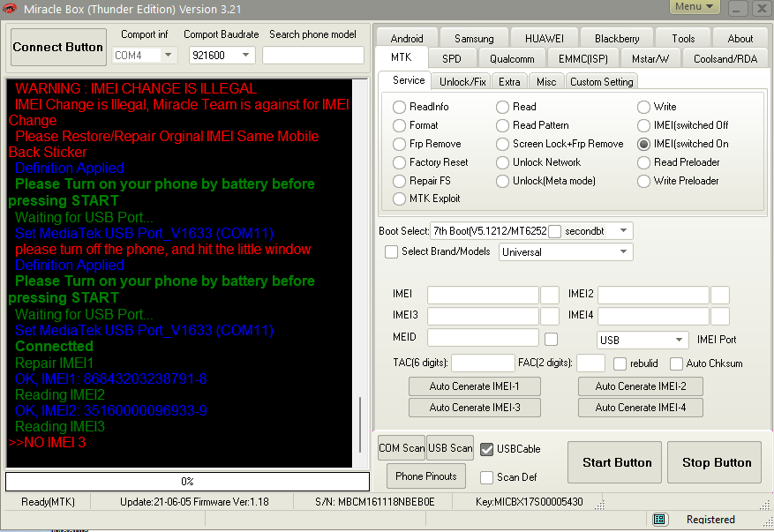Select Unlock(Meta mode) radio option
The height and width of the screenshot is (532, 774).
pos(502,181)
